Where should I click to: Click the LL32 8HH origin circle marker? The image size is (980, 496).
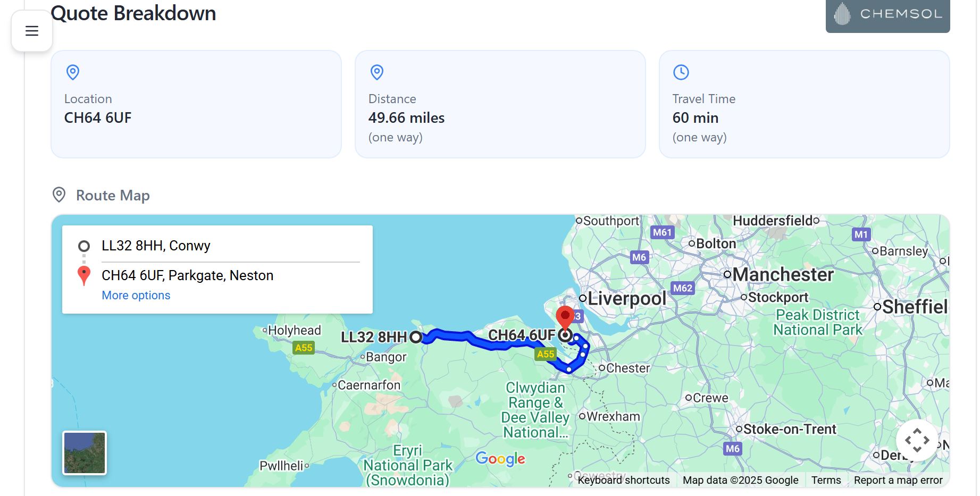416,337
